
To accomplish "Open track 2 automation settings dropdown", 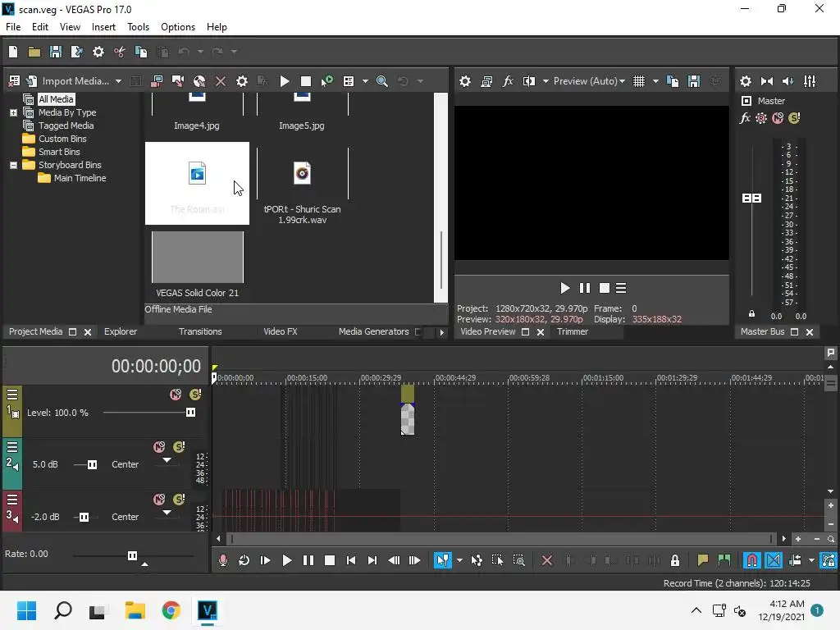I will coord(167,460).
